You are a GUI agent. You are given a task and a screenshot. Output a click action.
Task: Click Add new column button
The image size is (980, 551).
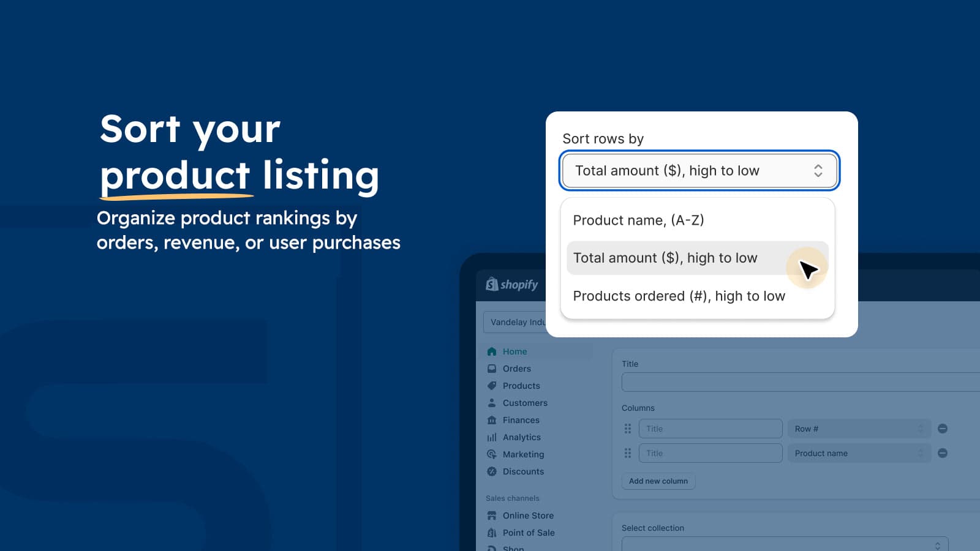pos(658,481)
